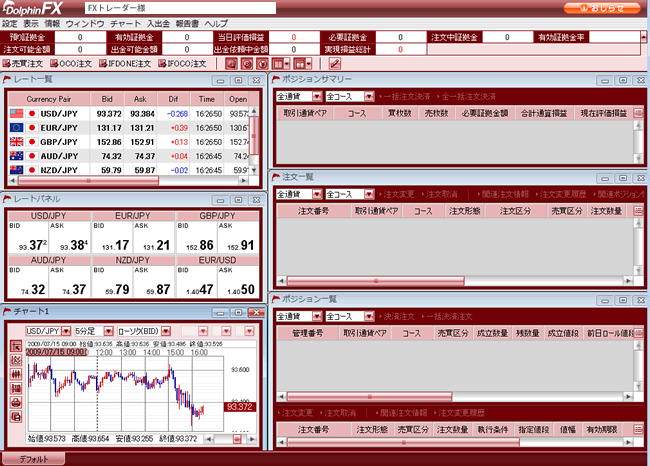Screen dimensions: 650x466
Task: Click the rate list horizontal scrollbar
Action: pyautogui.click(x=88, y=181)
